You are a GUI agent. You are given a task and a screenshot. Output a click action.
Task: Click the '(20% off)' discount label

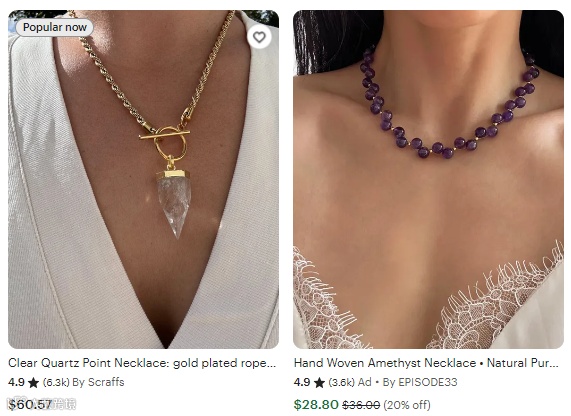coord(407,405)
